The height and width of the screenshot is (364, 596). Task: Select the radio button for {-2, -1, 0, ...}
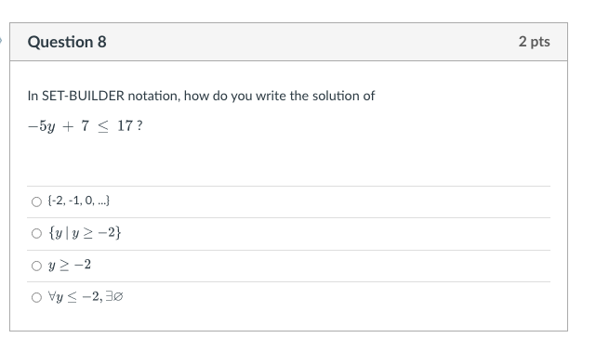coord(36,201)
